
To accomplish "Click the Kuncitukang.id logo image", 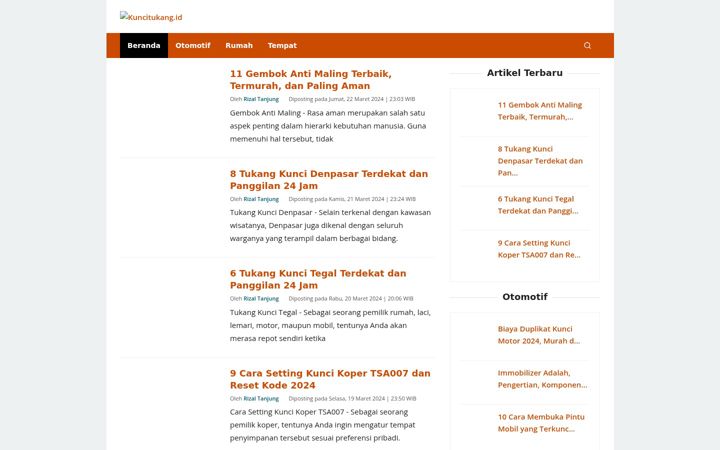I will (x=151, y=17).
